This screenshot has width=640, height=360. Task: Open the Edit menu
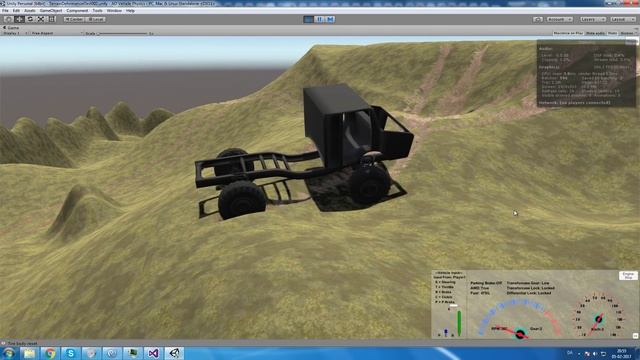point(16,11)
